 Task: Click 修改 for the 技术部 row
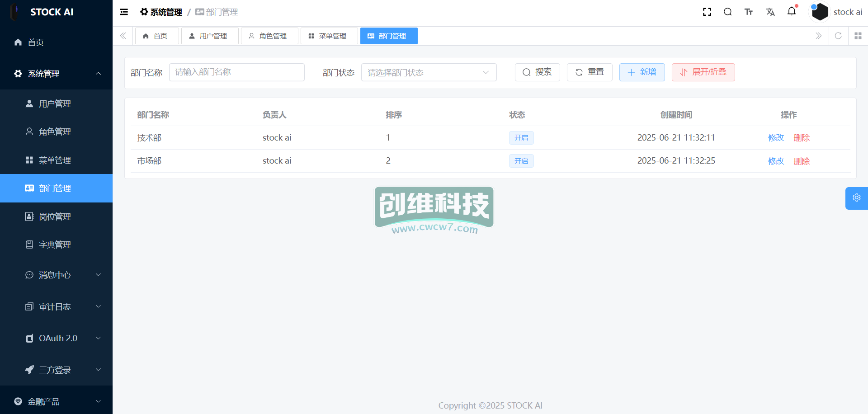tap(776, 138)
